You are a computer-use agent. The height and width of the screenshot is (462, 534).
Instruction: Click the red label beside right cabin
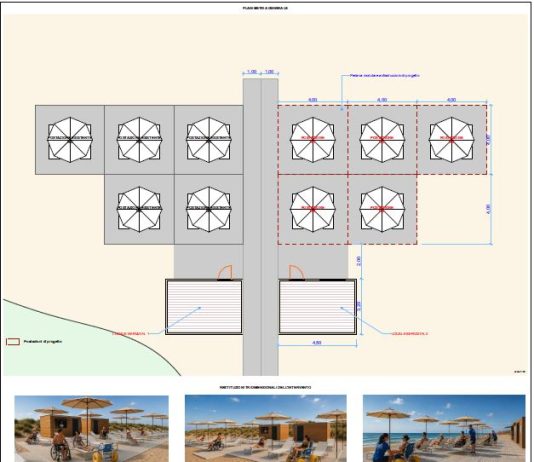click(x=410, y=334)
